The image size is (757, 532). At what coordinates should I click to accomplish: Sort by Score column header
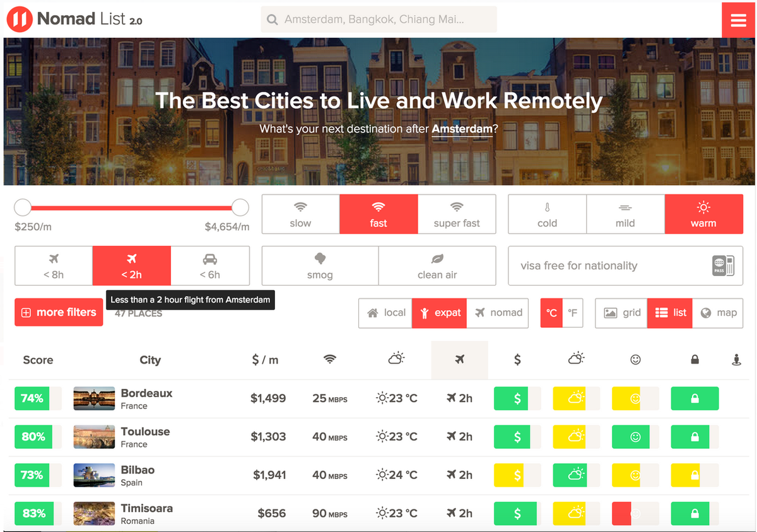pos(38,360)
